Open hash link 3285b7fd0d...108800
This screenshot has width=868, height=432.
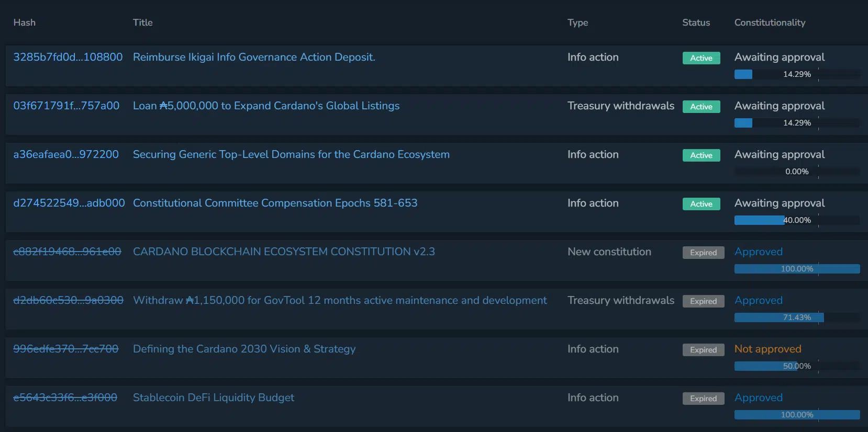tap(68, 57)
